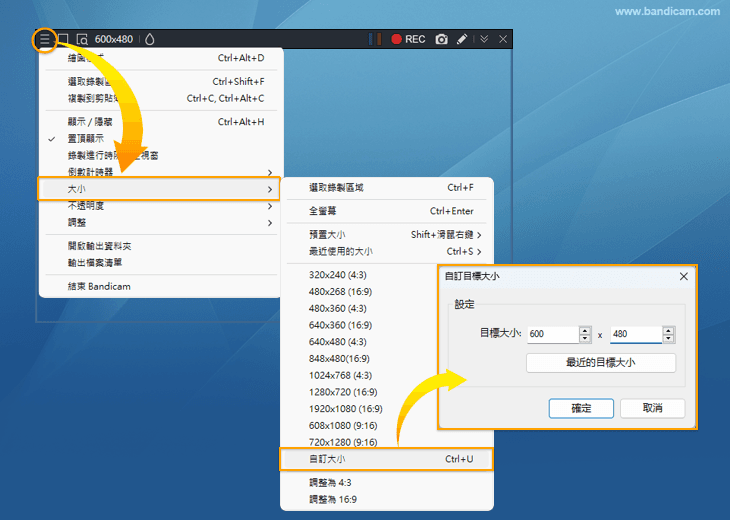
Task: Pick size 848x480(16:9)
Action: pos(339,359)
